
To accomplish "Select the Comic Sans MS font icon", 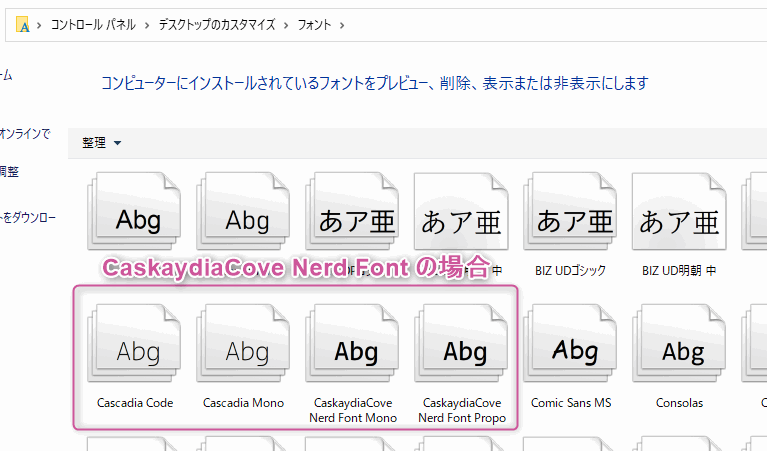I will [x=570, y=343].
